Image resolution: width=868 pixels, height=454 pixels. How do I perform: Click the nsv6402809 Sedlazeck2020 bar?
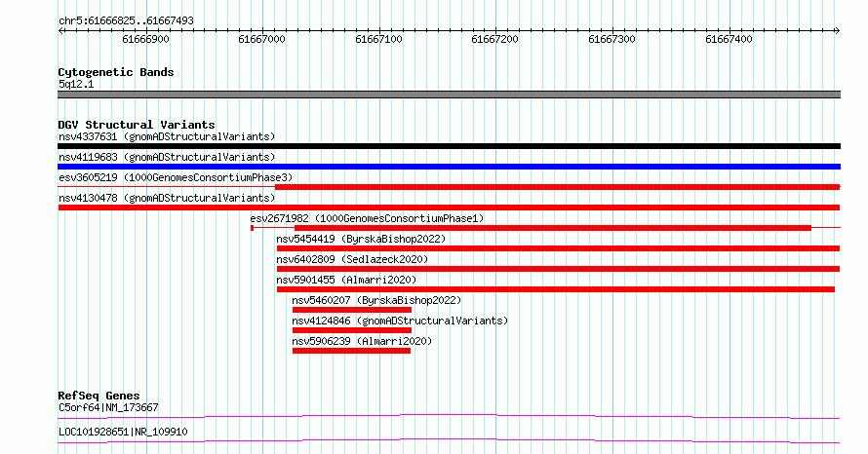click(x=558, y=269)
